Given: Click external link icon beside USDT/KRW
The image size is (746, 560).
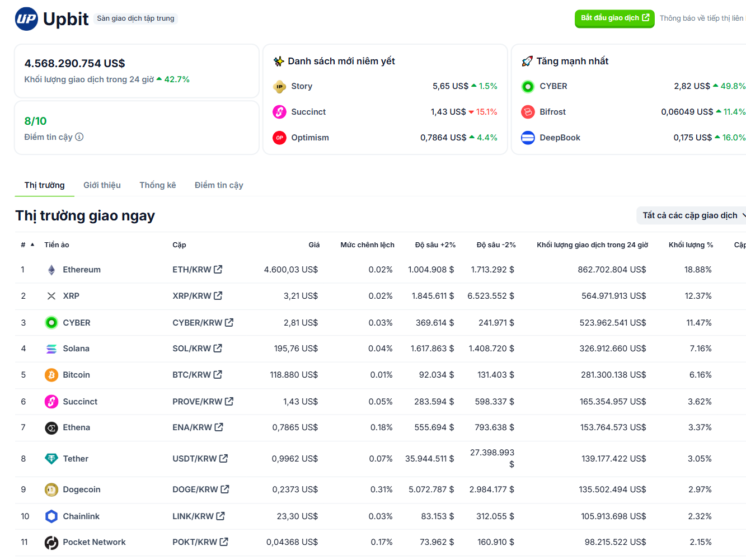Looking at the screenshot, I should coord(223,458).
